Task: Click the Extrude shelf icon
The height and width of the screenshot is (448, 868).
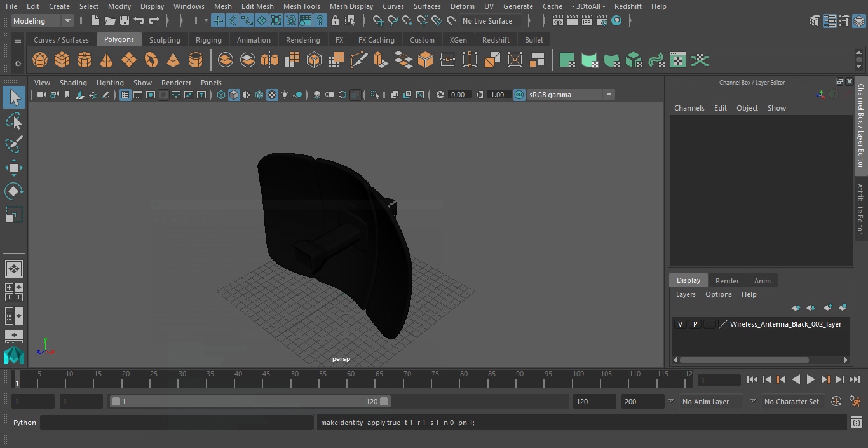Action: point(381,60)
